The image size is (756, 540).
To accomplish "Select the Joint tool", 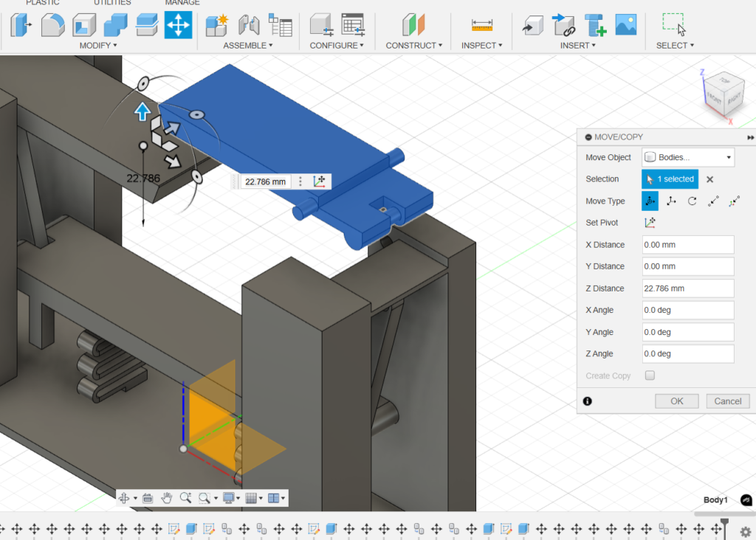I will pos(249,25).
